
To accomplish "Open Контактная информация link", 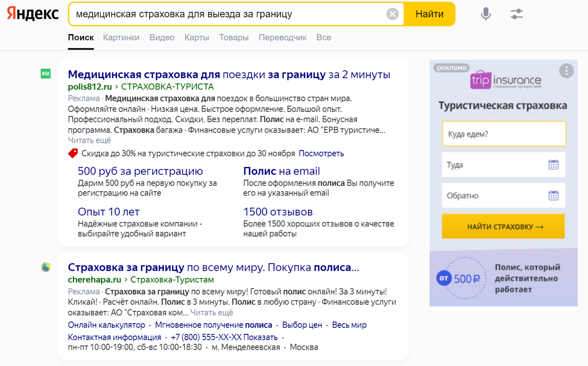I will pyautogui.click(x=114, y=337).
